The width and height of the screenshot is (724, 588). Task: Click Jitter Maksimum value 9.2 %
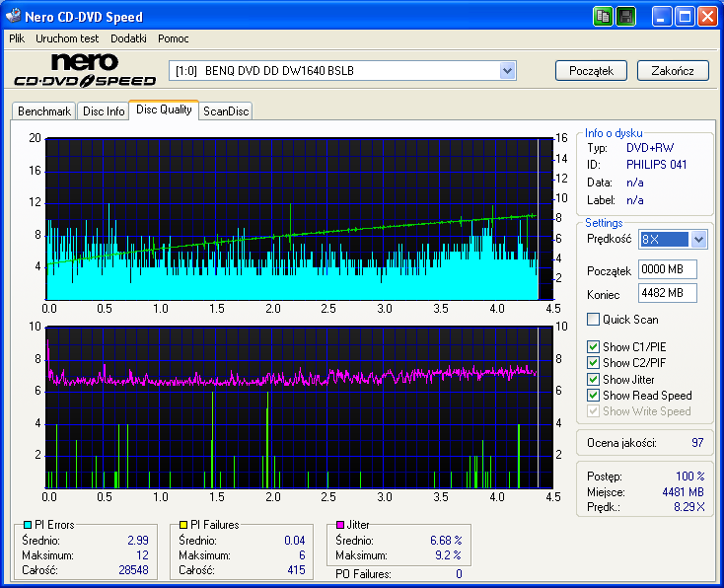pyautogui.click(x=448, y=555)
